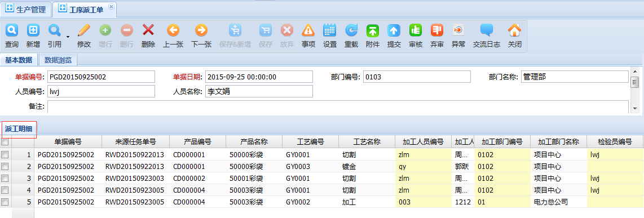
Task: Expand the dropdown arrow beside 引用
Action: tap(67, 36)
